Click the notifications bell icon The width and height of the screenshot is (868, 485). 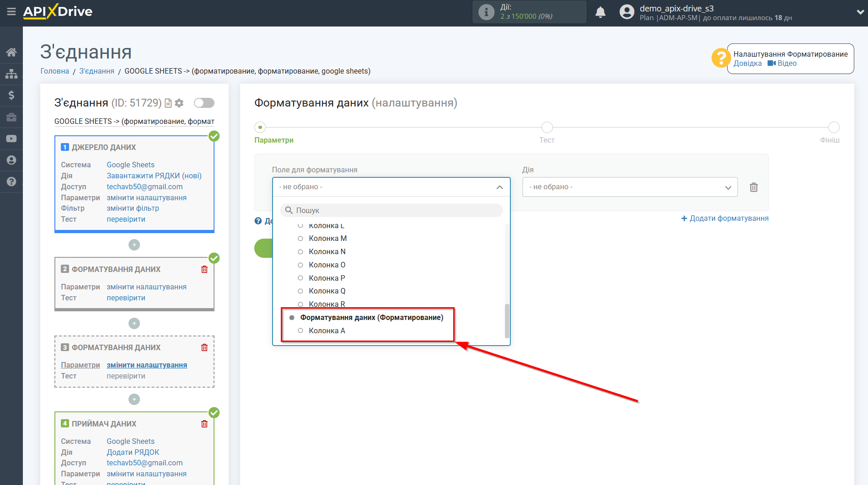coord(600,12)
